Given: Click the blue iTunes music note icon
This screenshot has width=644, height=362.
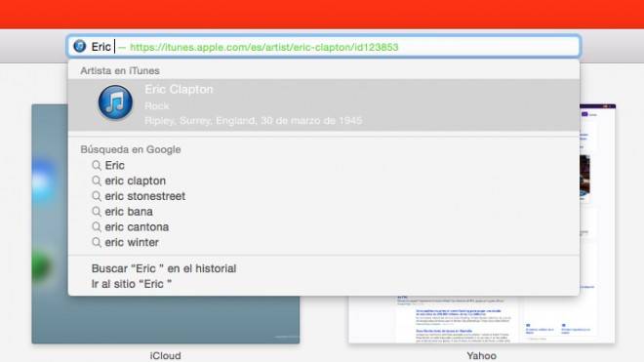Looking at the screenshot, I should (x=115, y=102).
